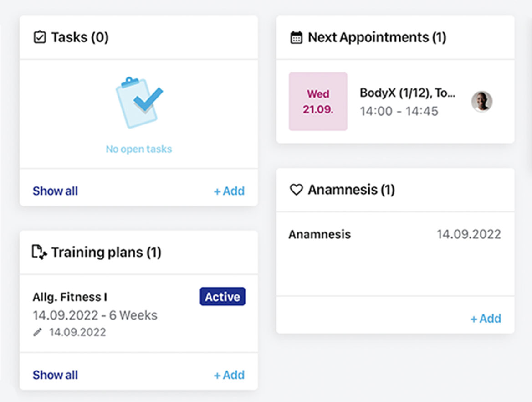Open the trainer avatar on the BodyX appointment
Image resolution: width=532 pixels, height=402 pixels.
tap(481, 101)
